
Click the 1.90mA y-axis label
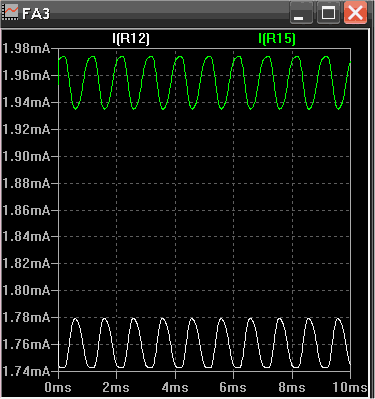26,156
